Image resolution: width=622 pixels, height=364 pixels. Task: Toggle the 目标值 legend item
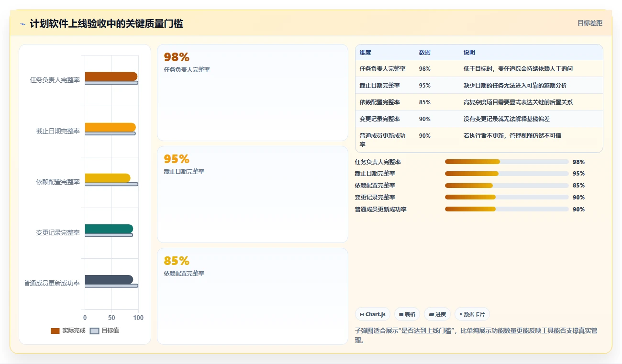(104, 331)
